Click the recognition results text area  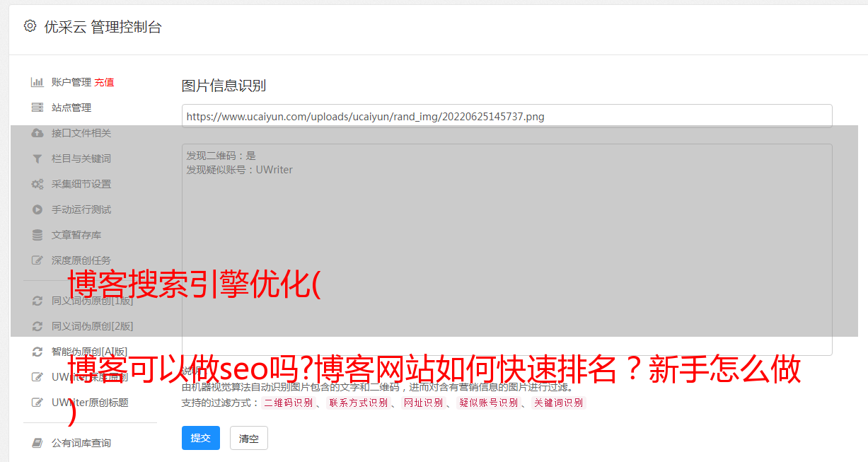(x=507, y=250)
